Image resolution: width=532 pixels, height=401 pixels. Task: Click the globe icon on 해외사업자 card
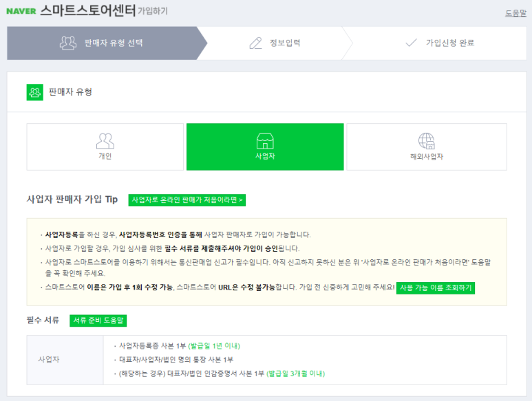click(x=427, y=141)
